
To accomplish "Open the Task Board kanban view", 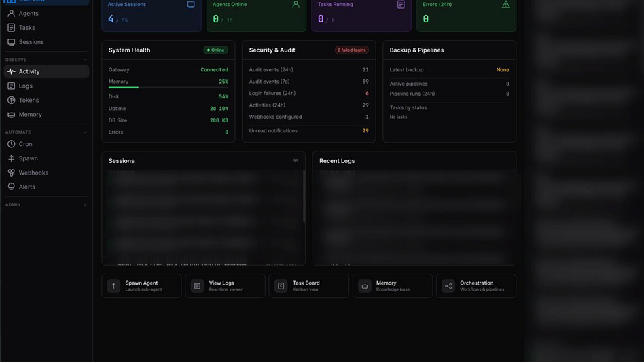I will (x=309, y=286).
